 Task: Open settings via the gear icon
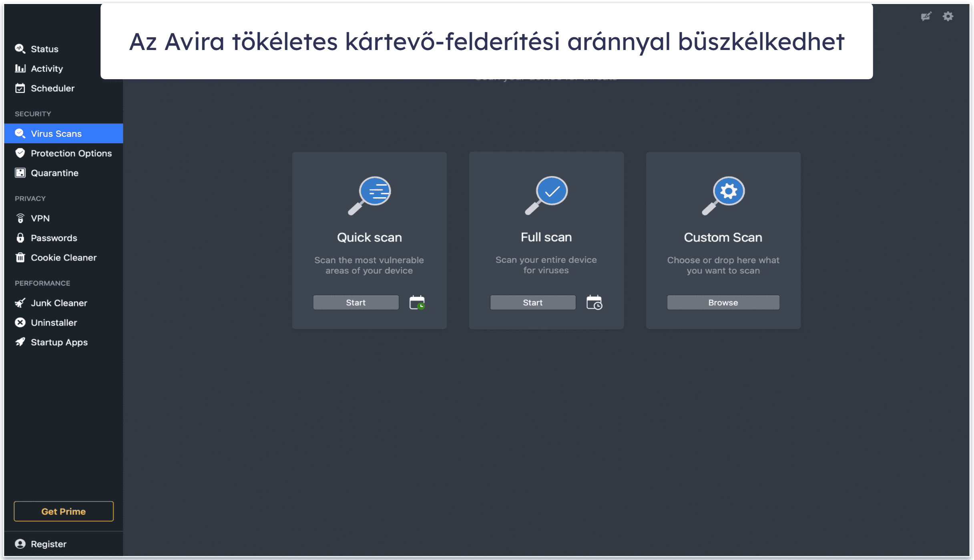(948, 16)
